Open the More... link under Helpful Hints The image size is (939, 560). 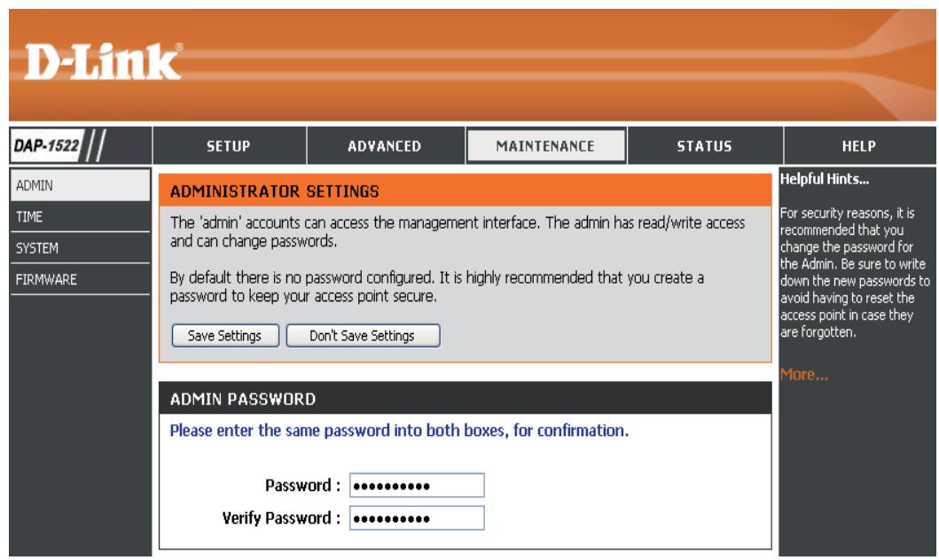(803, 375)
